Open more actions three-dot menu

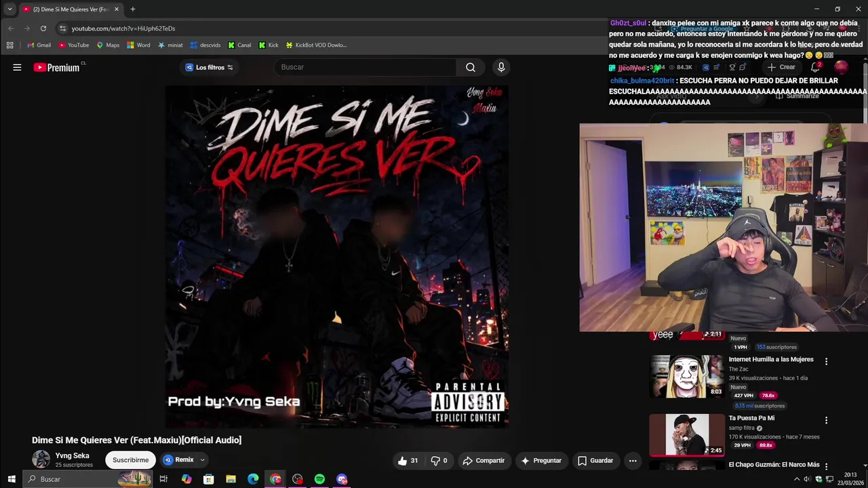pos(633,461)
